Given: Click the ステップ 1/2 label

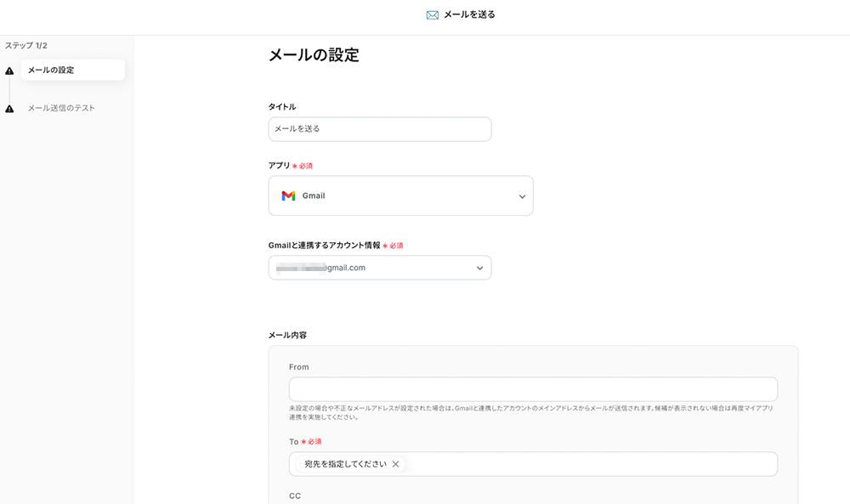Looking at the screenshot, I should point(26,45).
